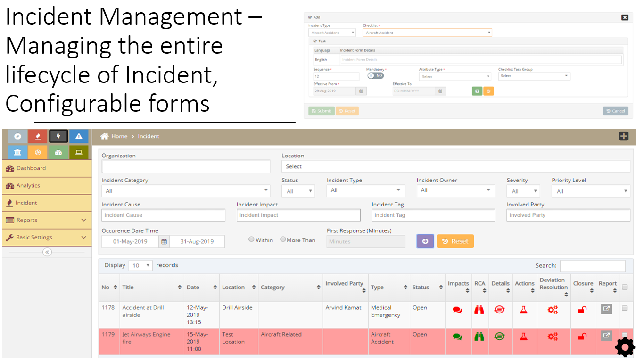Expand the Basic Settings sidebar menu
The height and width of the screenshot is (362, 644).
click(47, 238)
